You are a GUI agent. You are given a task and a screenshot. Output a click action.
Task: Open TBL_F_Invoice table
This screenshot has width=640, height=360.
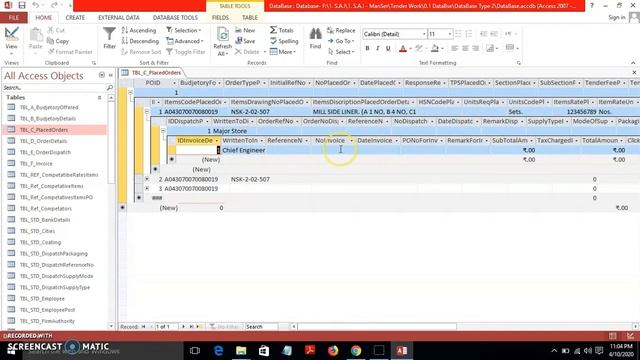pos(36,163)
